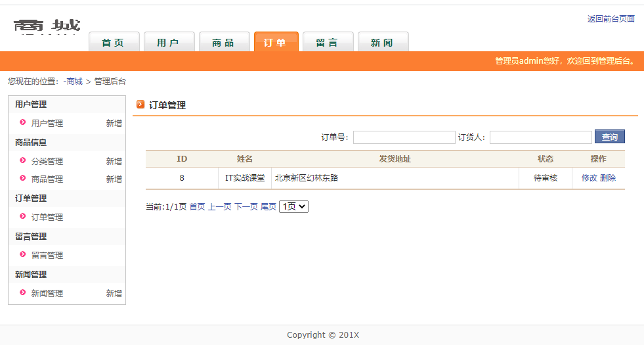Open the 1页 page dropdown

click(293, 206)
